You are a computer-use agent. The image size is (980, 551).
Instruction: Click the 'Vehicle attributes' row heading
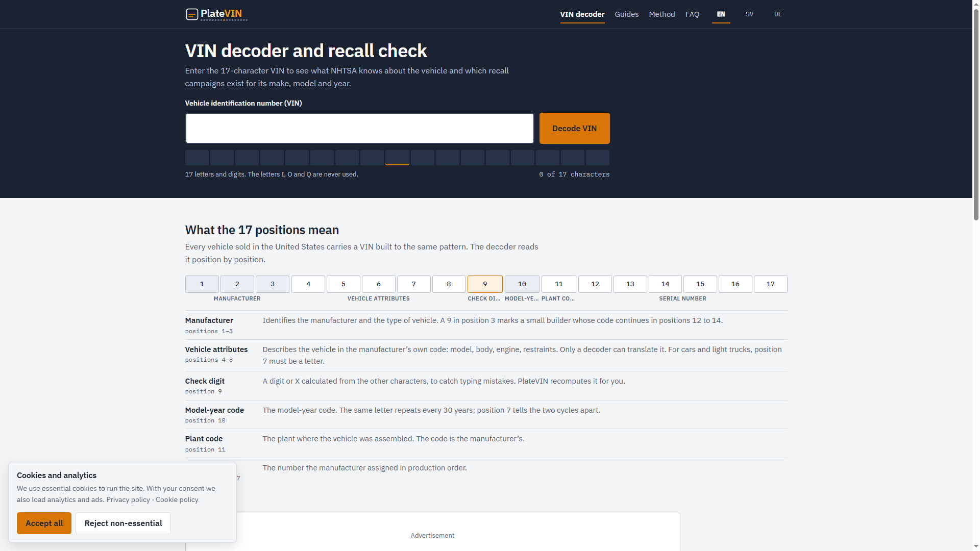[x=216, y=349]
